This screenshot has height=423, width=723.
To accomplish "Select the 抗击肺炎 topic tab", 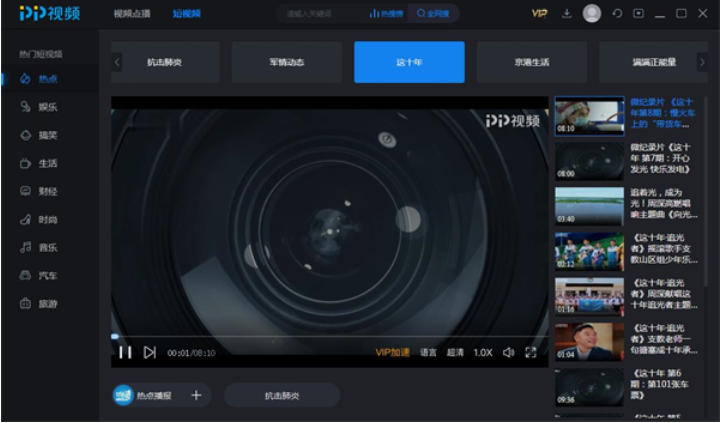I will (x=165, y=62).
